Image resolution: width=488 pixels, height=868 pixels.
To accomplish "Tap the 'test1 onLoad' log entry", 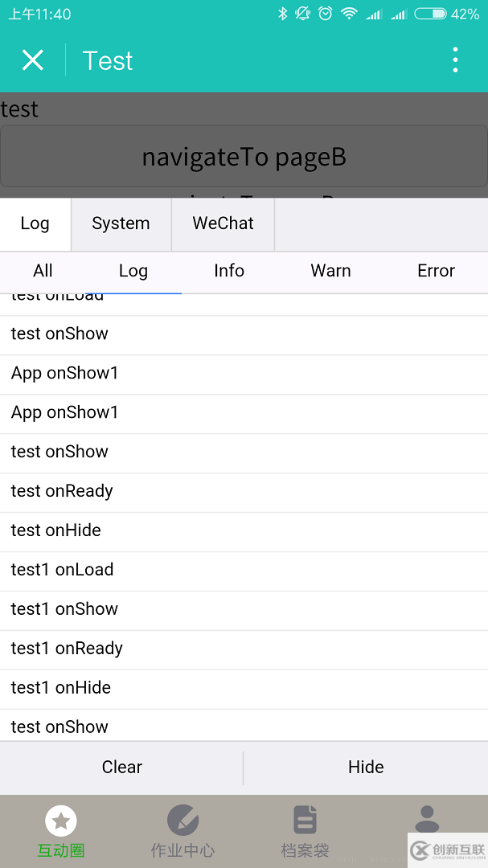I will pyautogui.click(x=63, y=570).
